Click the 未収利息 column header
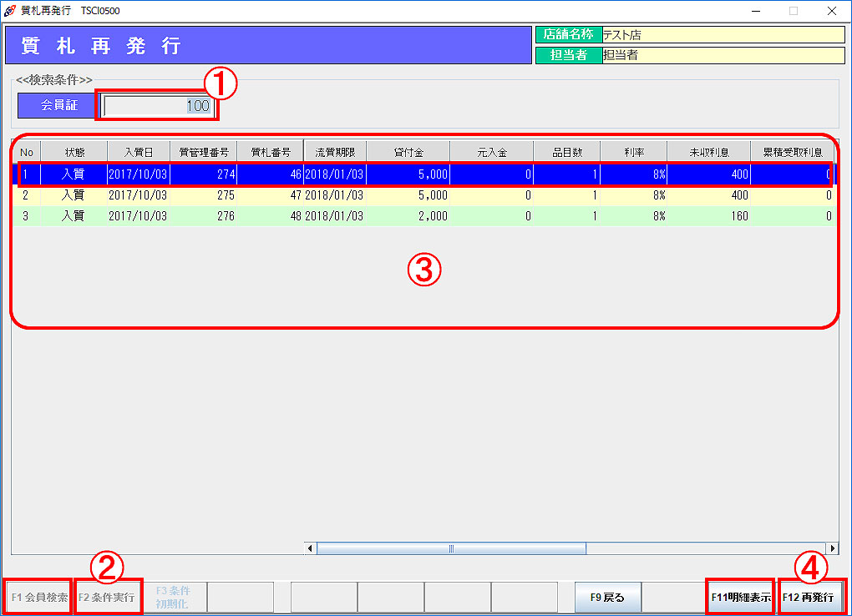Screen dimensions: 852x616 pyautogui.click(x=708, y=152)
